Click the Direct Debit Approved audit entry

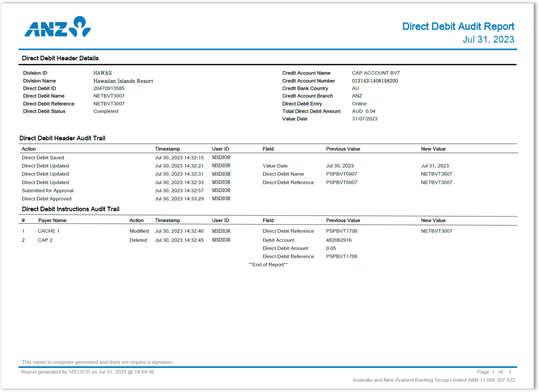pyautogui.click(x=45, y=199)
